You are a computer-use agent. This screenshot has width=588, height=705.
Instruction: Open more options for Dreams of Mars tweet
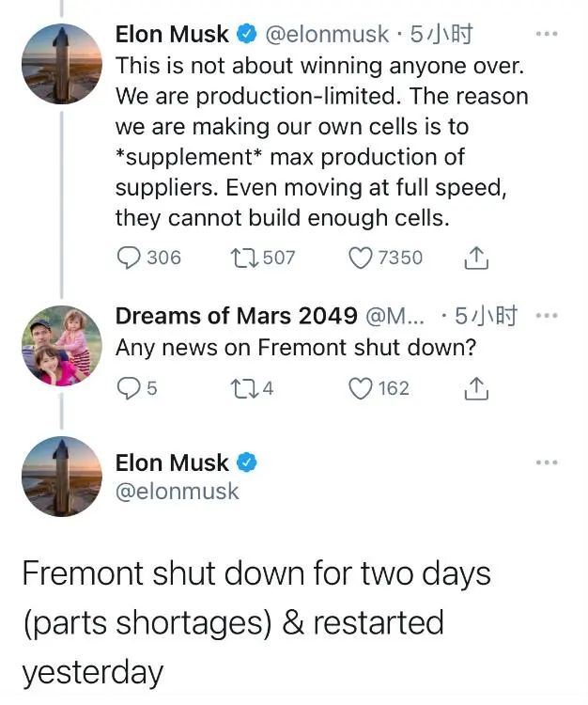tap(547, 316)
